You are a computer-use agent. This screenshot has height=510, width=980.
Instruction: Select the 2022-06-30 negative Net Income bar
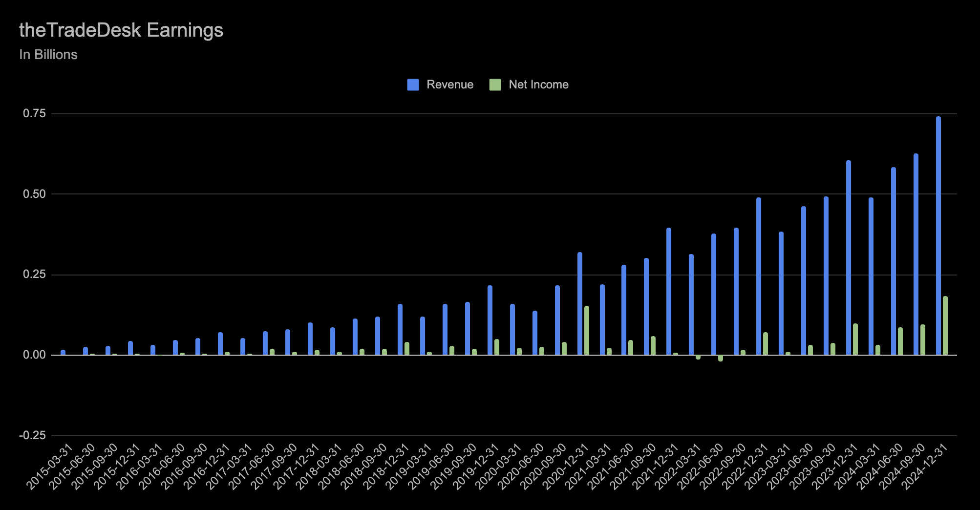[721, 358]
